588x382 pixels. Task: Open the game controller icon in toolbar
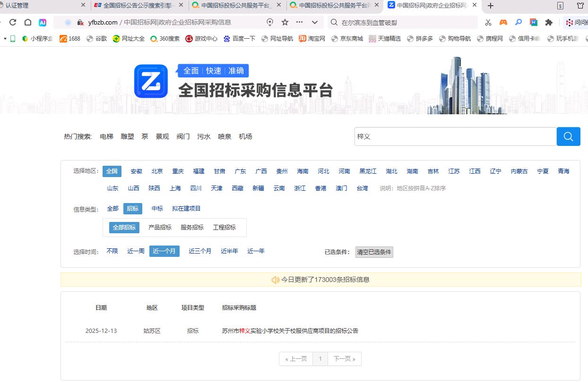[x=503, y=22]
